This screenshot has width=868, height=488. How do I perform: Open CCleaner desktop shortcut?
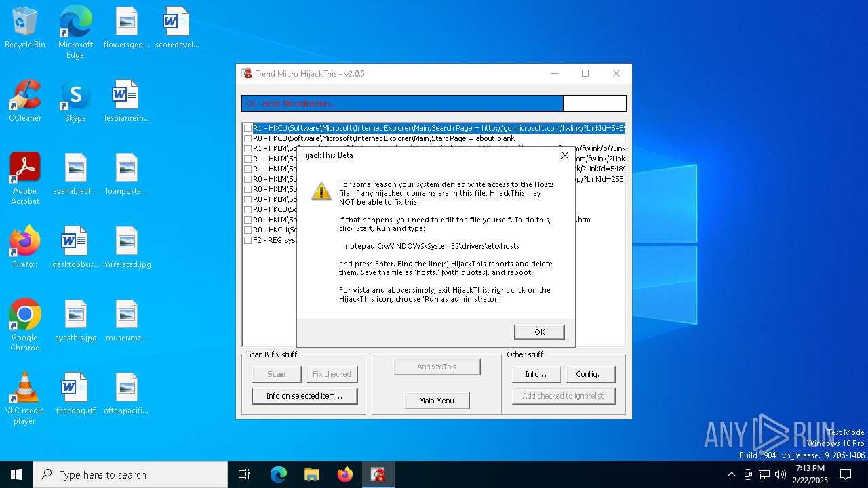click(x=25, y=102)
